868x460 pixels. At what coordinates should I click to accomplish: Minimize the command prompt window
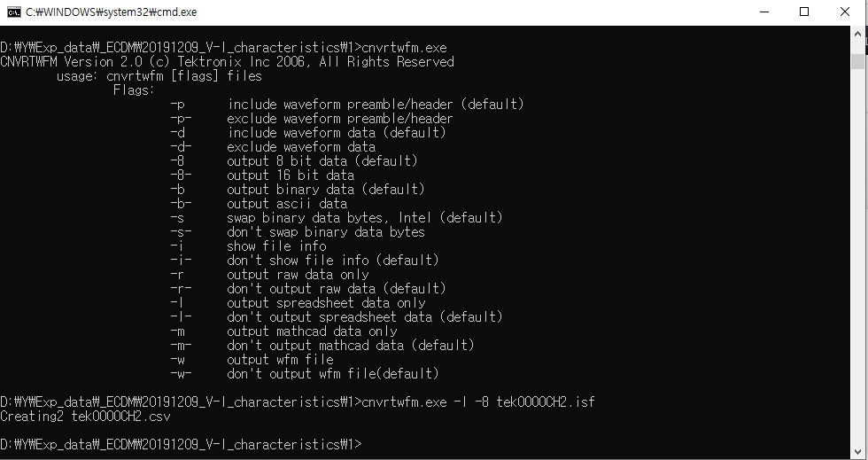(x=763, y=12)
